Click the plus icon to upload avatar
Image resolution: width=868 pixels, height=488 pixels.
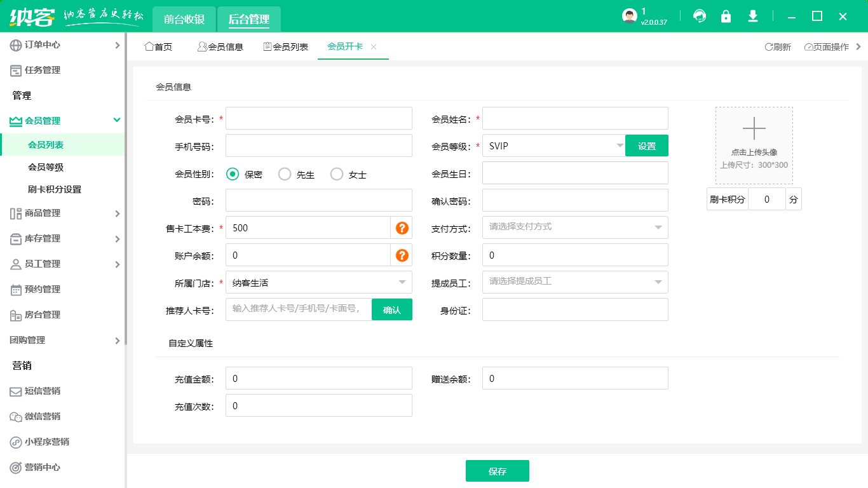pyautogui.click(x=754, y=129)
